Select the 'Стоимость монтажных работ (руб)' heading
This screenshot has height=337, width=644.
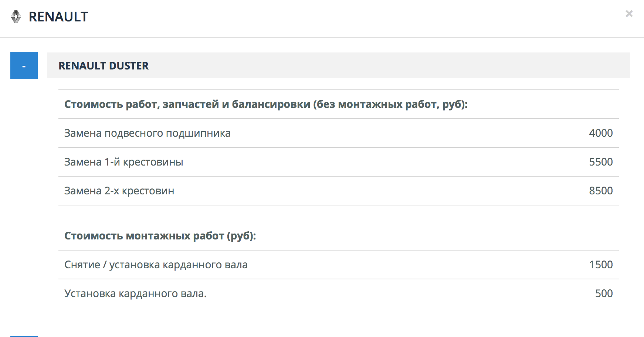[160, 236]
